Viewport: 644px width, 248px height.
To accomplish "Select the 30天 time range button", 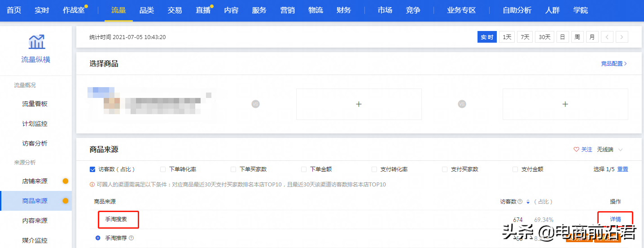I will click(x=544, y=37).
